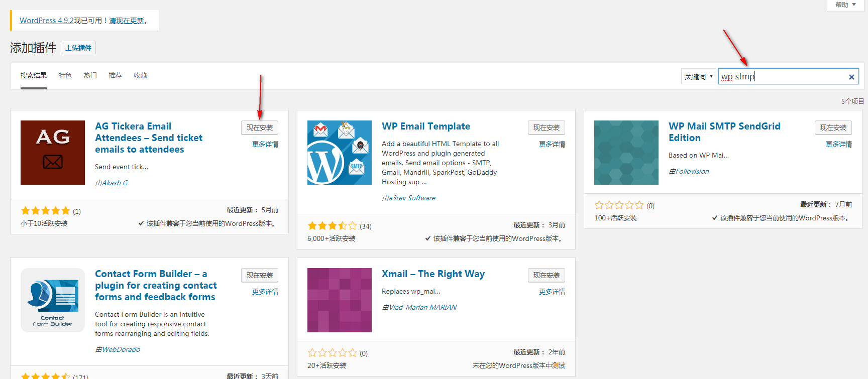Select the 20+活跃安装 text
The width and height of the screenshot is (868, 379).
coord(327,365)
